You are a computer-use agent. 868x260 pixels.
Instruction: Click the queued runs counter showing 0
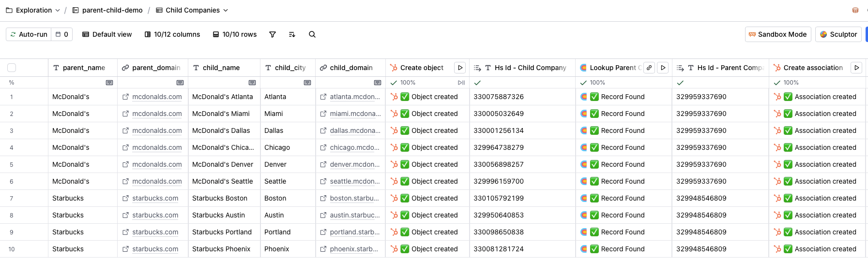tap(62, 34)
